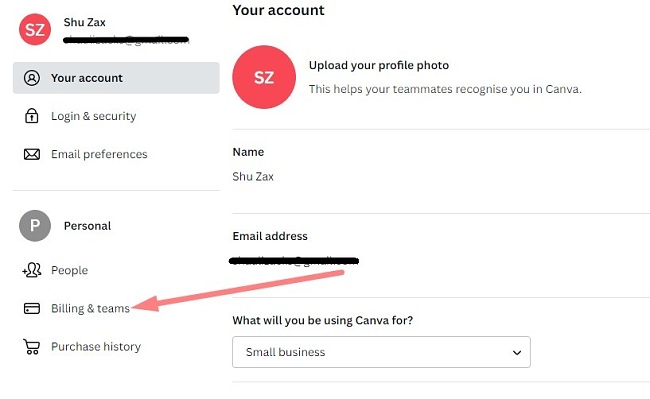
Task: Open Billing & teams page
Action: click(90, 308)
